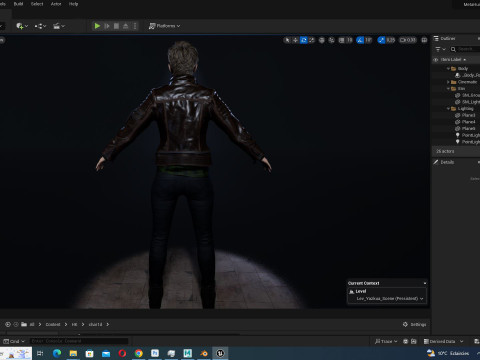Collapse the Lighting folder in Outliner
480x360 pixels.
click(448, 109)
